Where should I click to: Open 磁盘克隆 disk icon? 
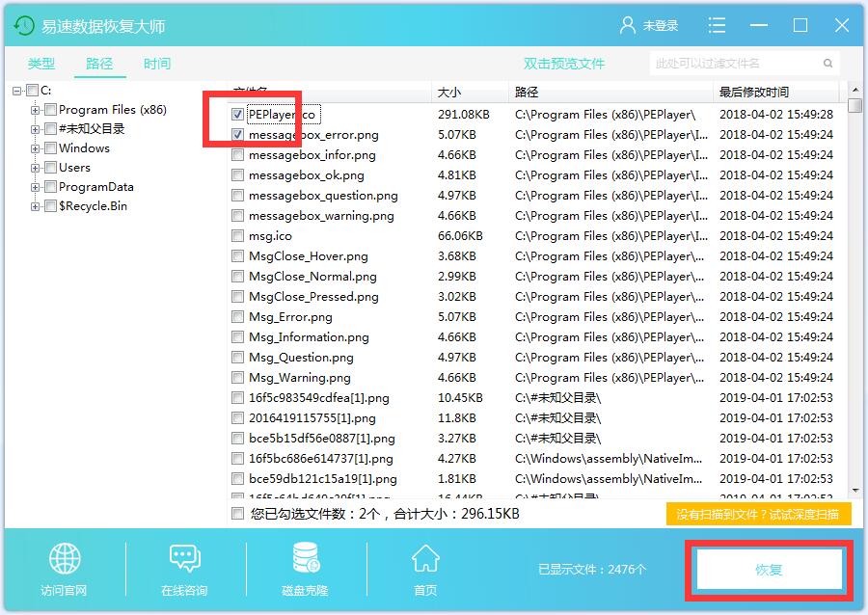[305, 557]
